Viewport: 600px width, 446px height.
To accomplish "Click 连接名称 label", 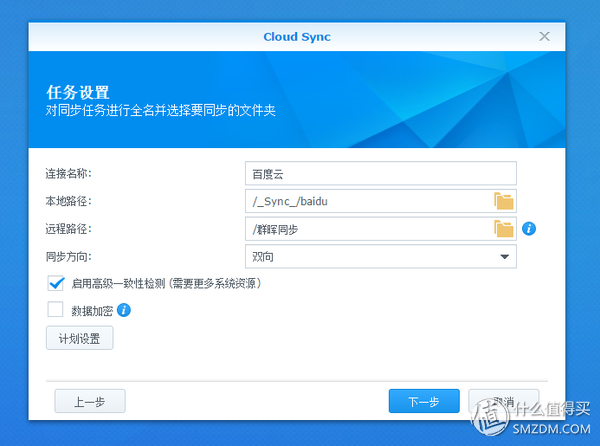I will point(68,174).
